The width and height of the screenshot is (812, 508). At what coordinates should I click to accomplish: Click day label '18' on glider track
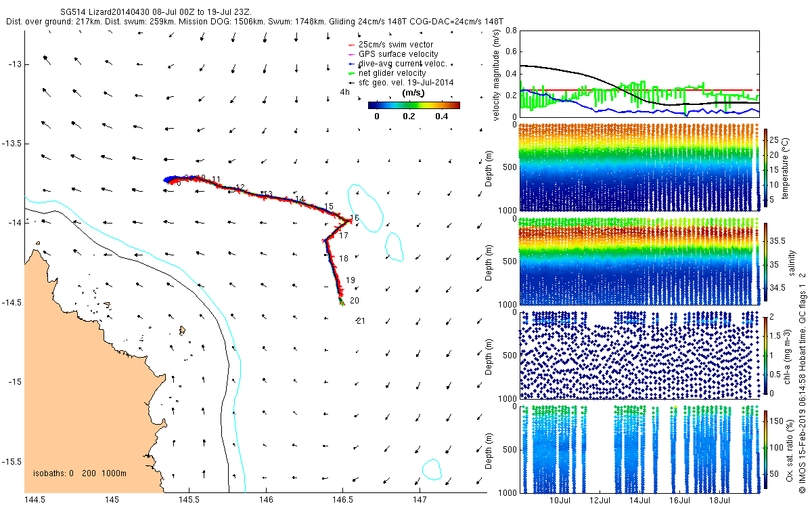pyautogui.click(x=344, y=259)
